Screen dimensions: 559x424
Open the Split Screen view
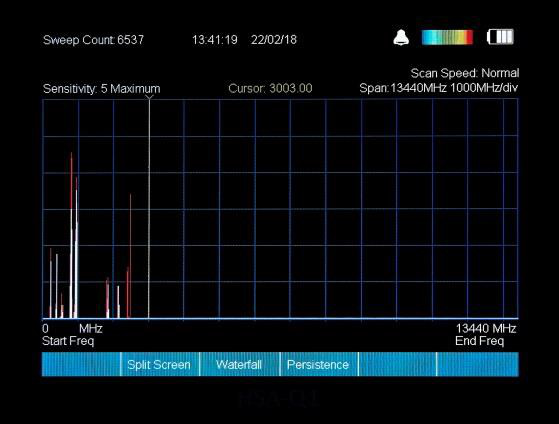point(160,364)
